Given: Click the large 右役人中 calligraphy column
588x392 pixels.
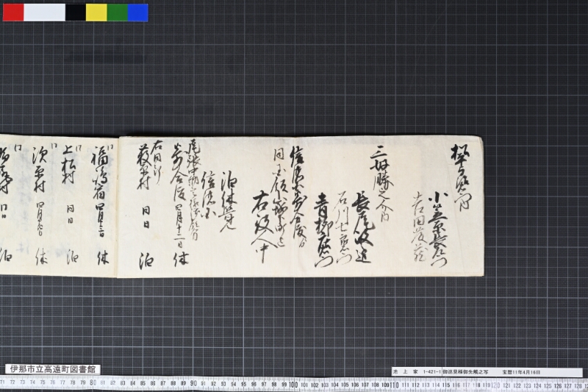Looking at the screenshot, I should (x=265, y=226).
